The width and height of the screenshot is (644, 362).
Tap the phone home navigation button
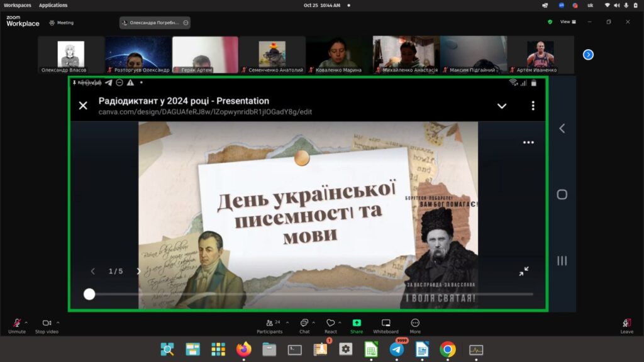coord(562,195)
